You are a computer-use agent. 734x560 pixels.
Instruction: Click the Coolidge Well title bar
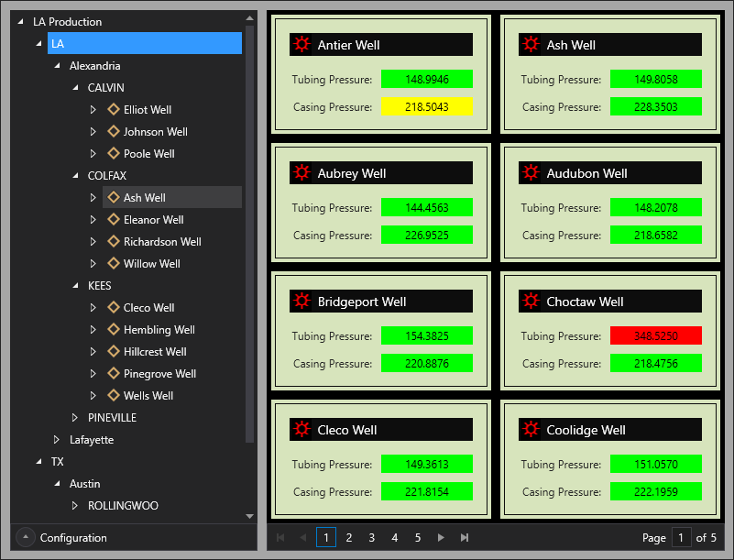[610, 429]
